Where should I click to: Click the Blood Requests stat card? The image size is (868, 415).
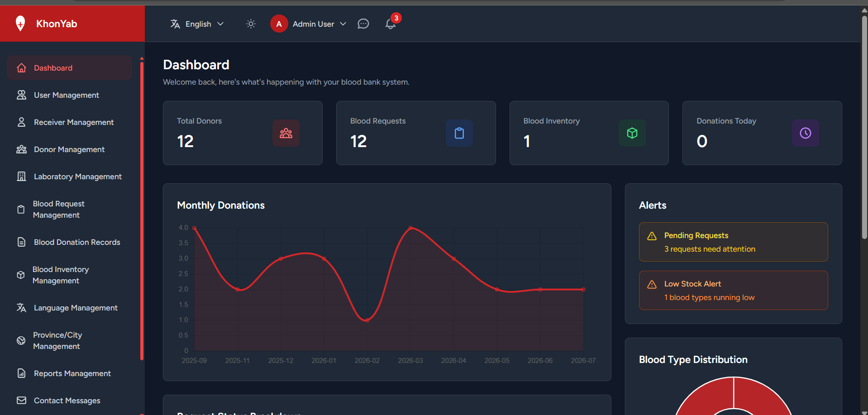(416, 133)
